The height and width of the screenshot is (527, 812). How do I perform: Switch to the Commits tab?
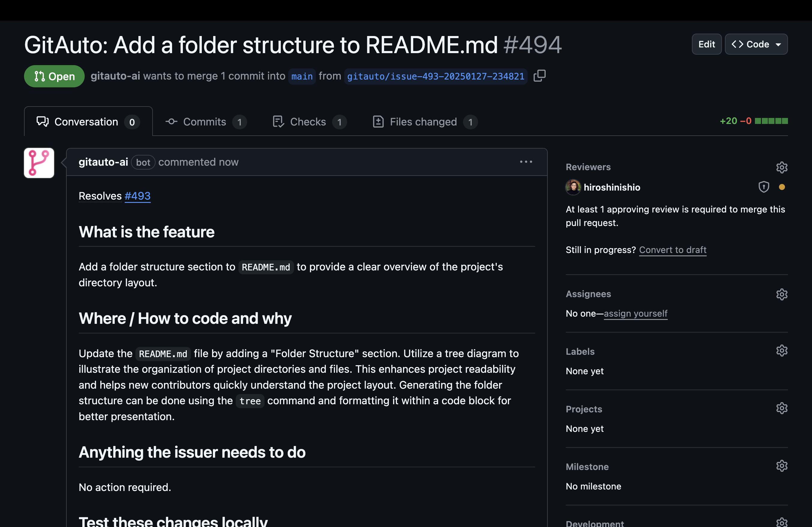coord(204,121)
